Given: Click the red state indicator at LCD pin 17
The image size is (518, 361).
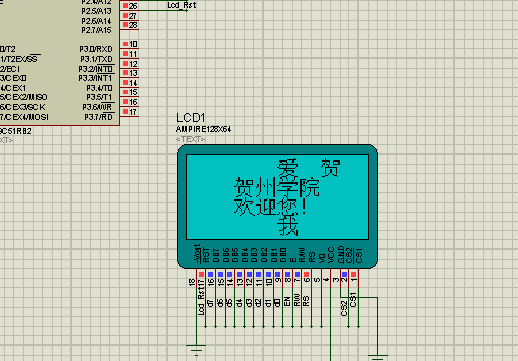Looking at the screenshot, I should pyautogui.click(x=201, y=274).
